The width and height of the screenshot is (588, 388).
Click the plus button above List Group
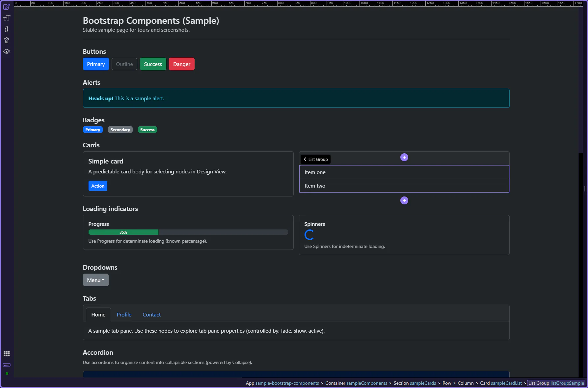pos(404,157)
